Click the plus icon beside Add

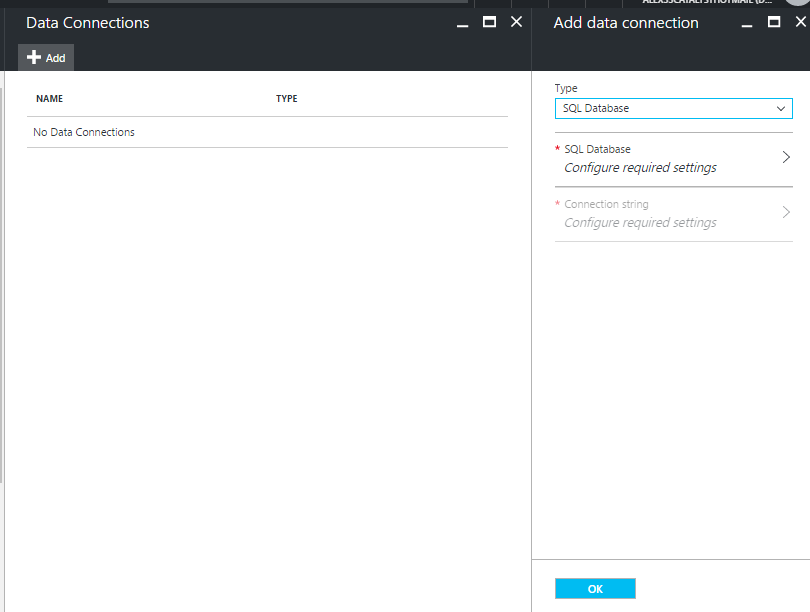click(34, 57)
